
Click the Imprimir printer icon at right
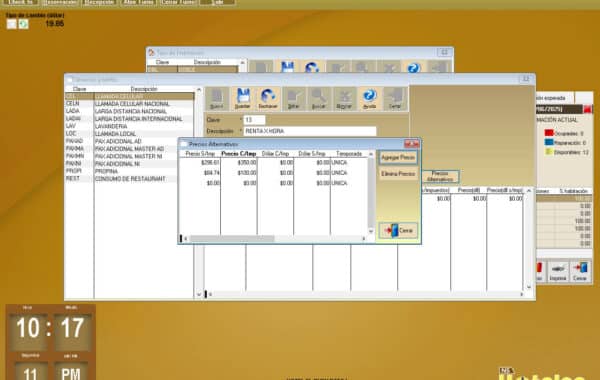[x=558, y=271]
